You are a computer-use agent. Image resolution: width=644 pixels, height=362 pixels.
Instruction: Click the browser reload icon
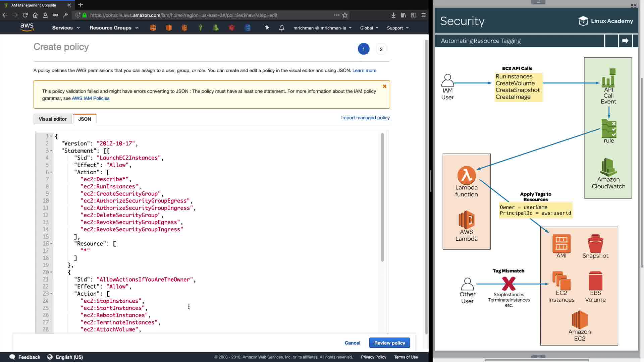click(x=25, y=15)
